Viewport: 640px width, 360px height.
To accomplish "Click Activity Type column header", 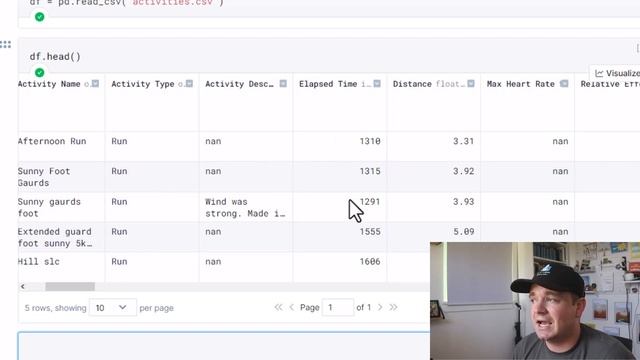I will point(142,84).
